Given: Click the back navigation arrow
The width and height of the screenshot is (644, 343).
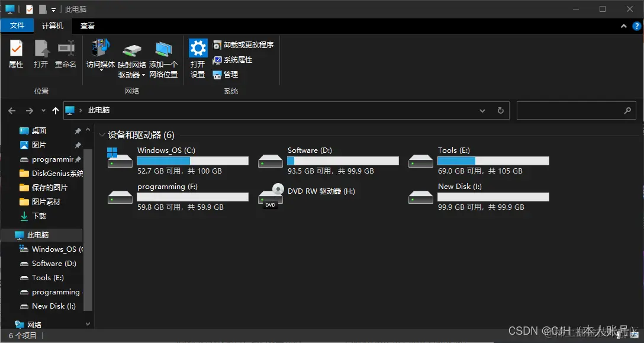Looking at the screenshot, I should point(12,110).
